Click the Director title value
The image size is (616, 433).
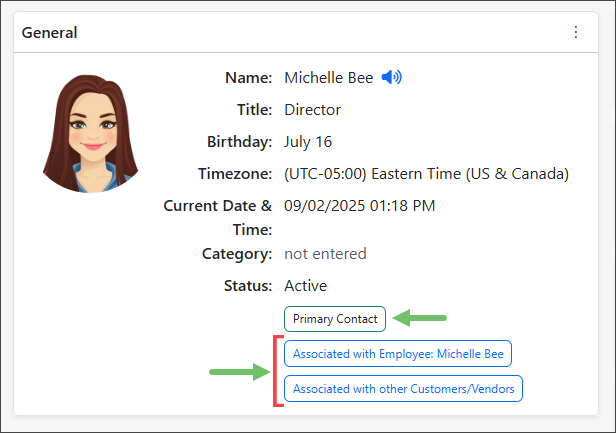click(x=312, y=110)
